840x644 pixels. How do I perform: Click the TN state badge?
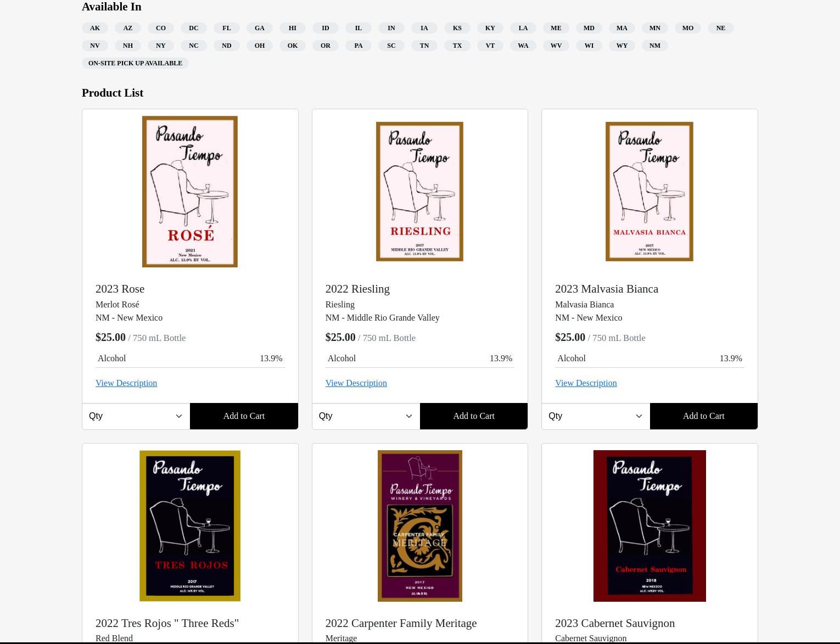click(424, 46)
